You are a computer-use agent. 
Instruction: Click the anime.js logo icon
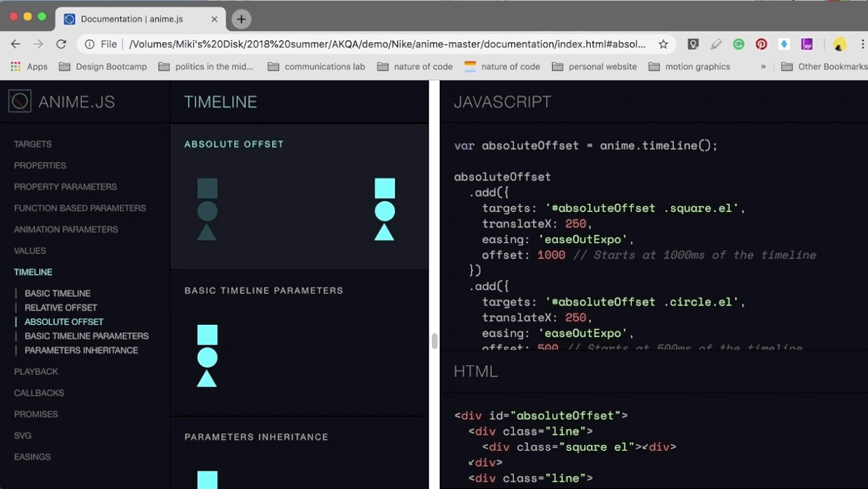pyautogui.click(x=20, y=101)
